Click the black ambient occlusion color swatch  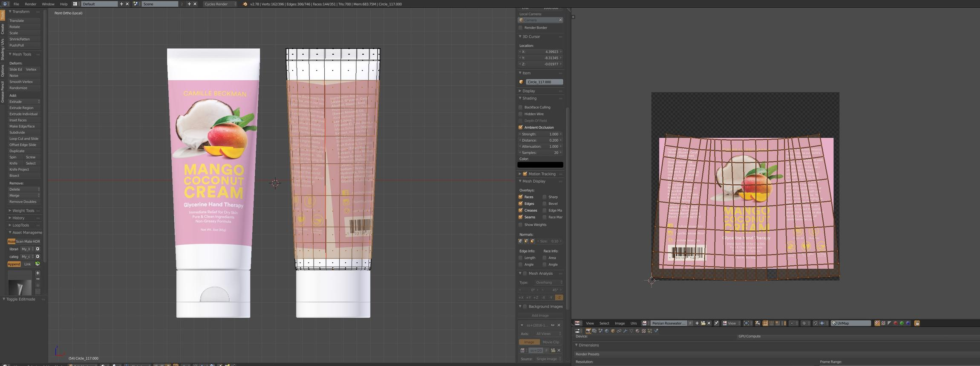point(540,165)
